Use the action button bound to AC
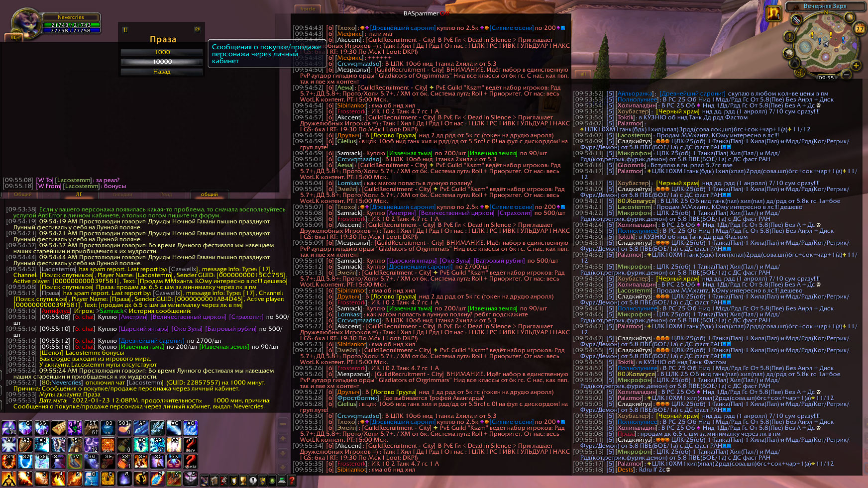 pos(141,445)
